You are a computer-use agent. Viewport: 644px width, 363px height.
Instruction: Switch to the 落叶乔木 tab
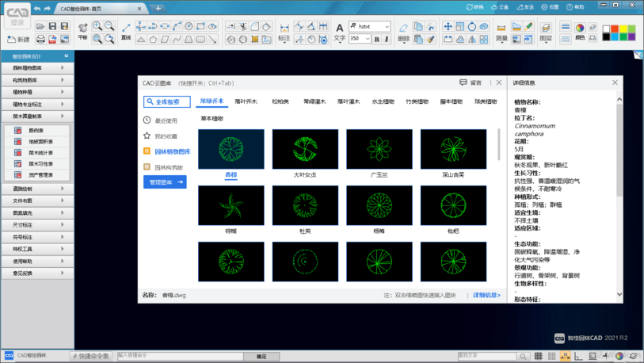click(246, 101)
